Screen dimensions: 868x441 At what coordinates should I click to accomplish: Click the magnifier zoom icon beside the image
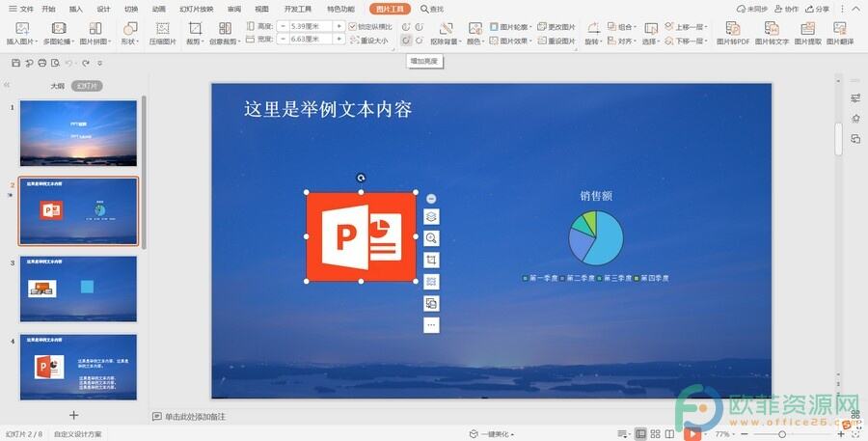point(431,238)
